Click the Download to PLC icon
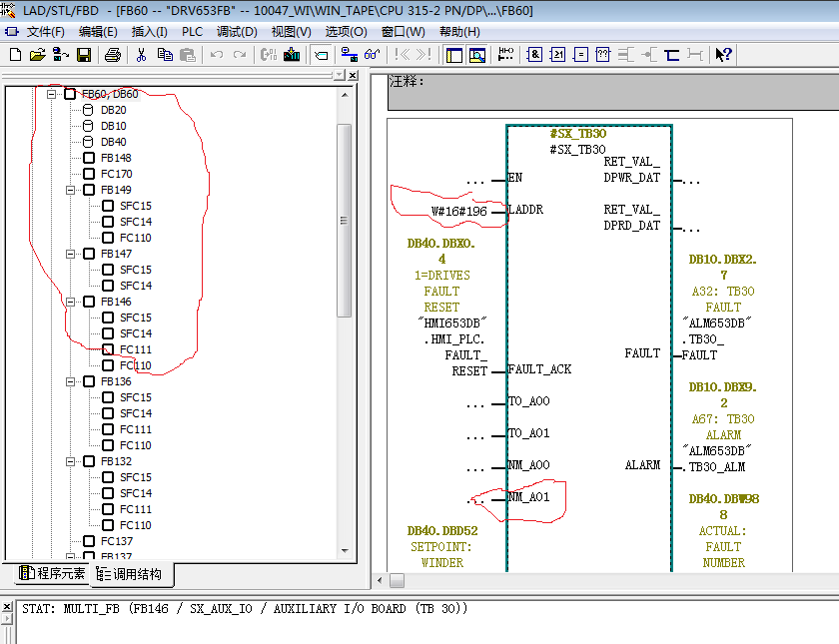Image resolution: width=839 pixels, height=644 pixels. coord(292,55)
